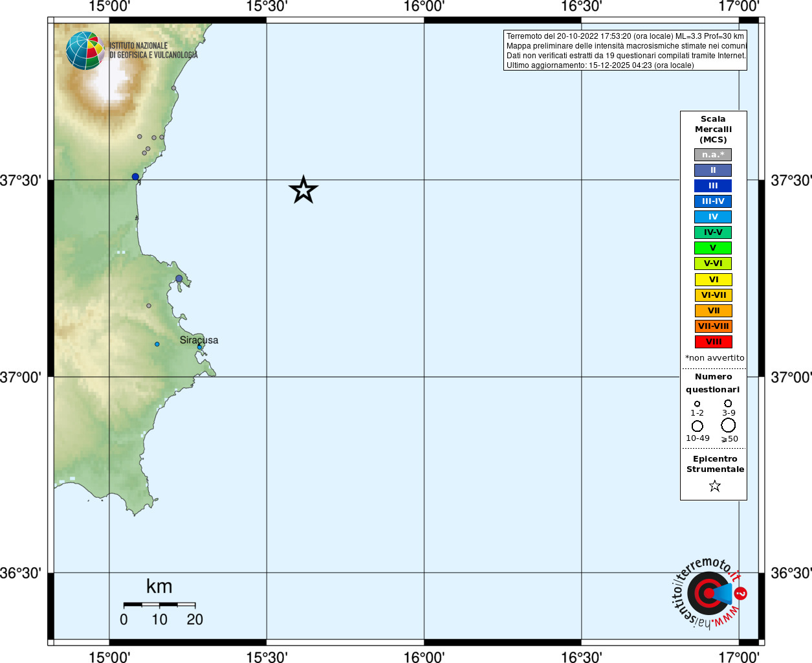
Task: Click the 17°00' label on the top axis
Action: click(739, 6)
